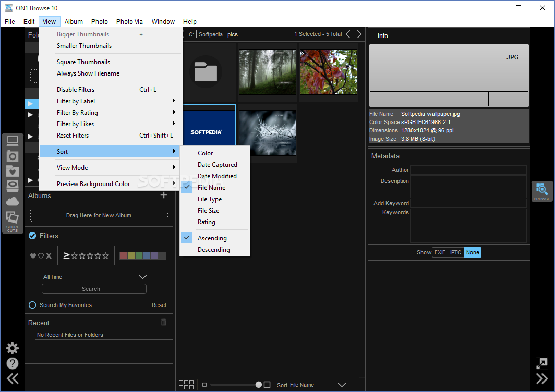
Task: Collapse right panel with double chevron
Action: coord(542,378)
